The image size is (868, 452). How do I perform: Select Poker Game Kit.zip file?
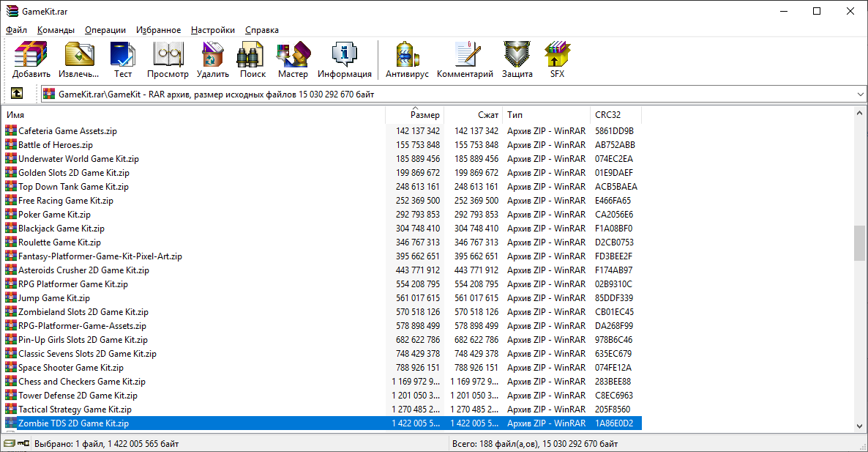point(54,215)
